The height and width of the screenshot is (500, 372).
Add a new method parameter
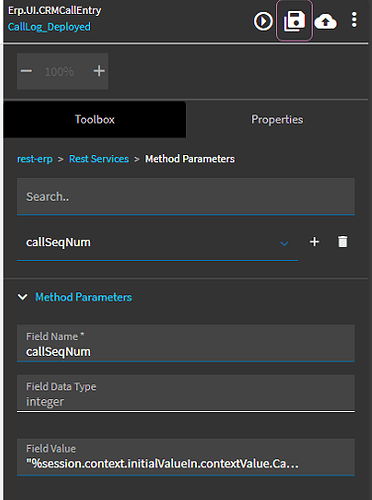pos(314,242)
